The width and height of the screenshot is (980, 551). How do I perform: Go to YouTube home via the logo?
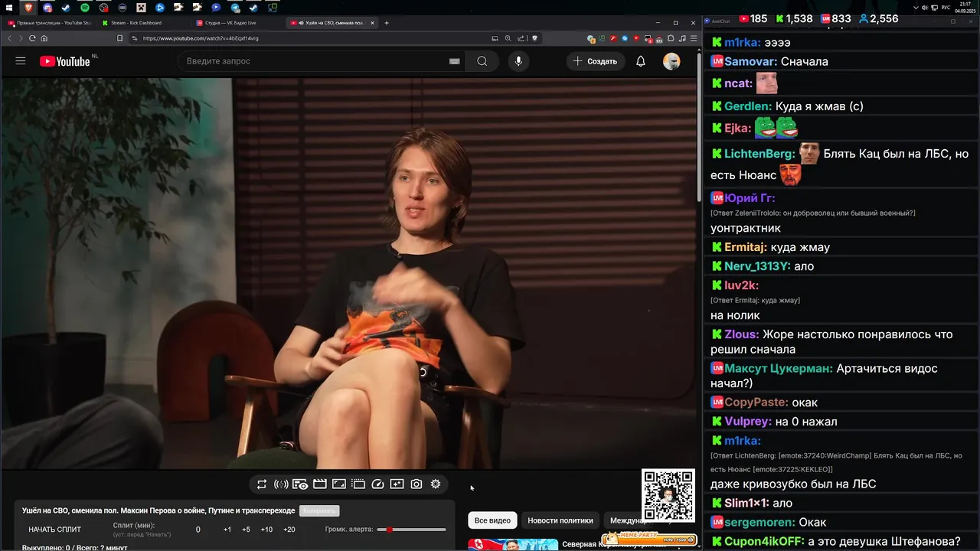64,61
